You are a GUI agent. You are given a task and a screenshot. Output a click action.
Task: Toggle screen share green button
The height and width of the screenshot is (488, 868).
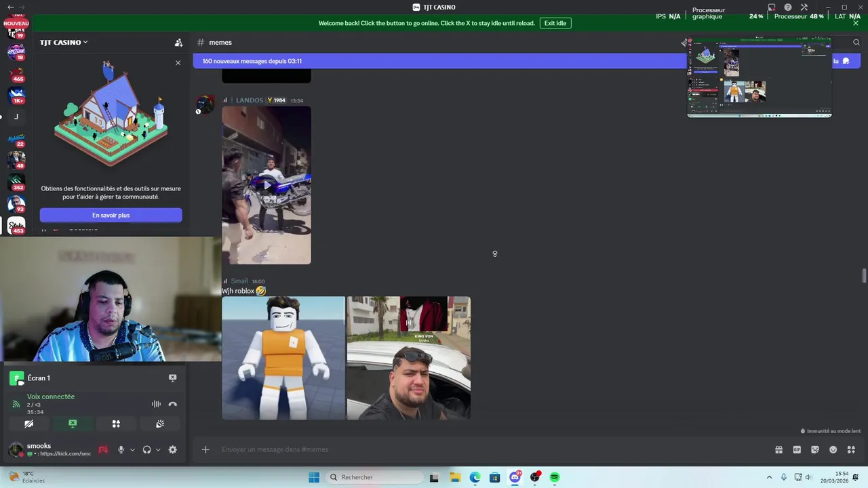73,424
